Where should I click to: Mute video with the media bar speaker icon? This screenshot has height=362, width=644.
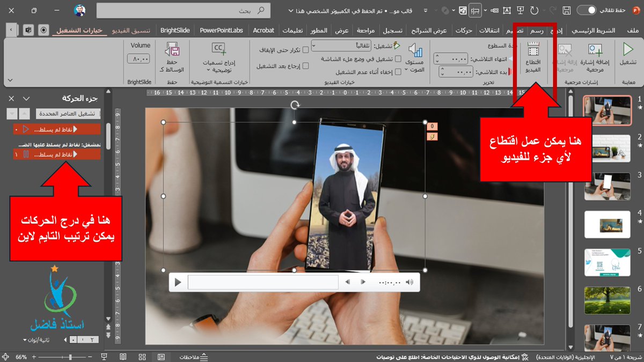click(410, 282)
